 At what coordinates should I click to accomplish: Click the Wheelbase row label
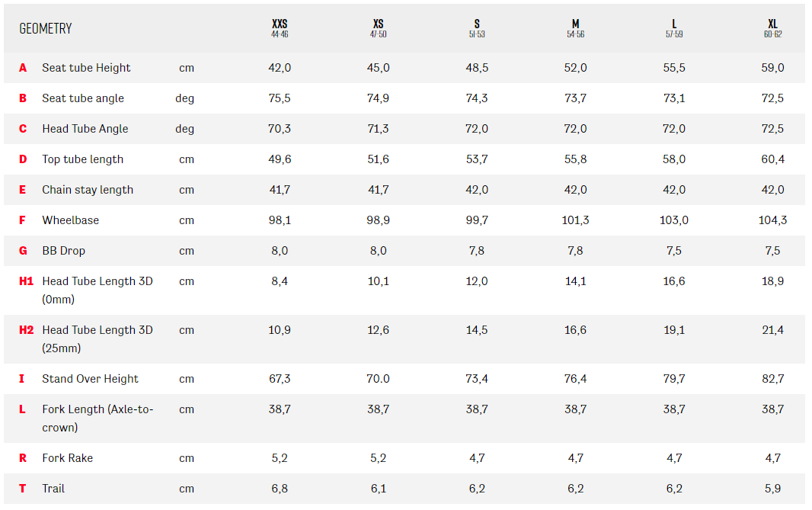tap(70, 220)
